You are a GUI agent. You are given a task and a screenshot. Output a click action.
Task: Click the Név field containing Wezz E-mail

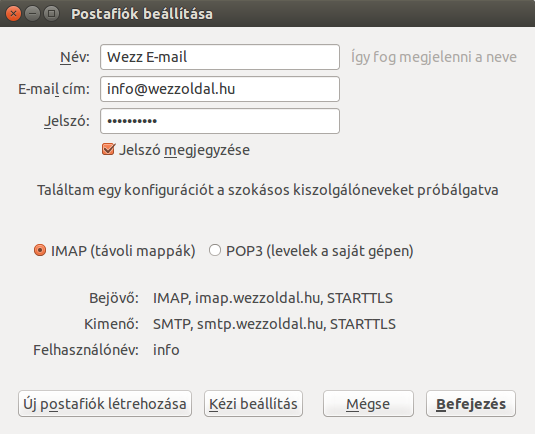[220, 57]
